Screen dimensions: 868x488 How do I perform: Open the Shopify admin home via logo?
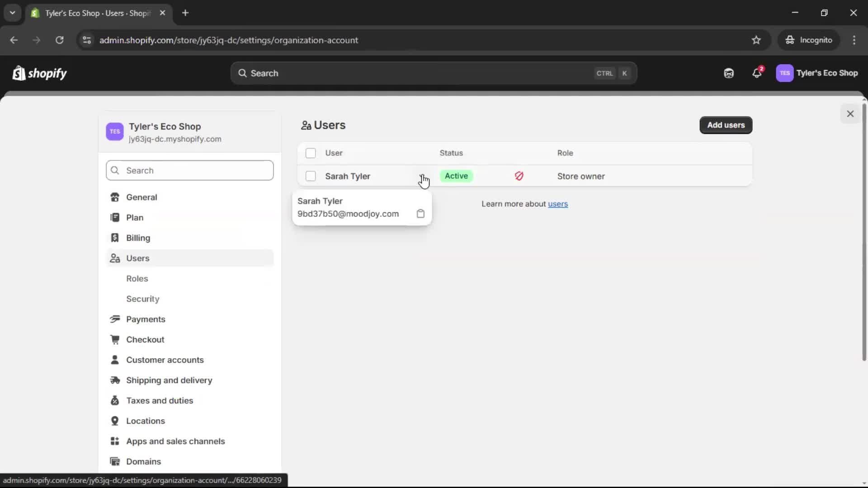click(x=39, y=73)
